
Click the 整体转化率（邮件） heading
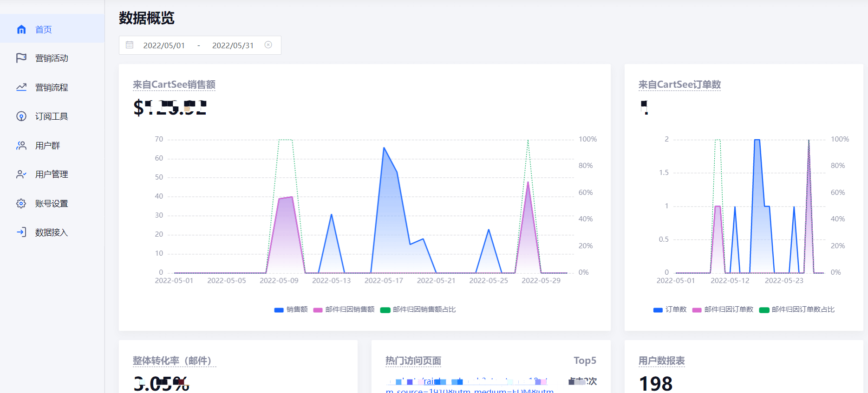click(174, 361)
